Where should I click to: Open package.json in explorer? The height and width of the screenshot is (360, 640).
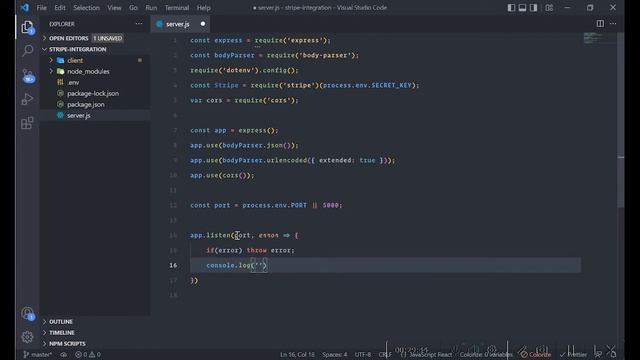point(86,104)
